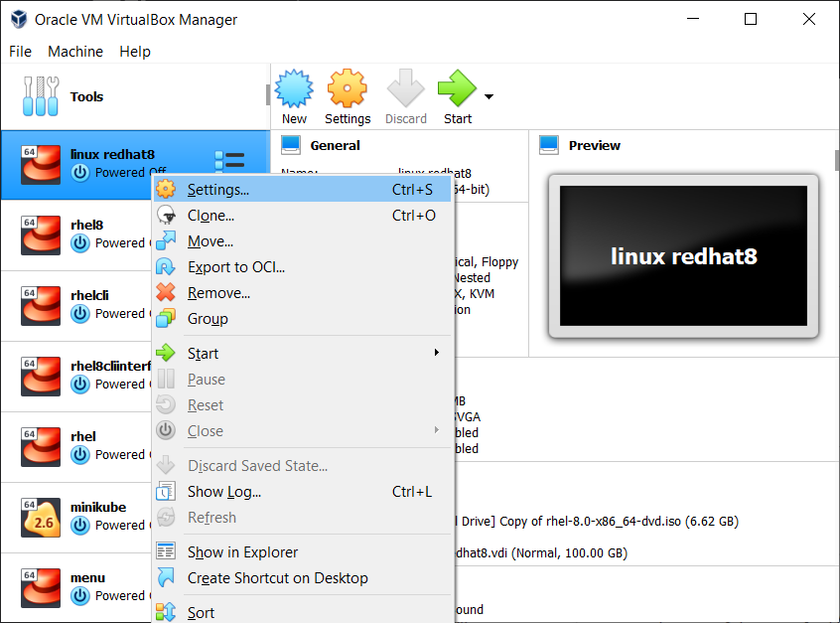Click the redhat8.vdi hard disk text
The height and width of the screenshot is (623, 840).
coord(541,552)
